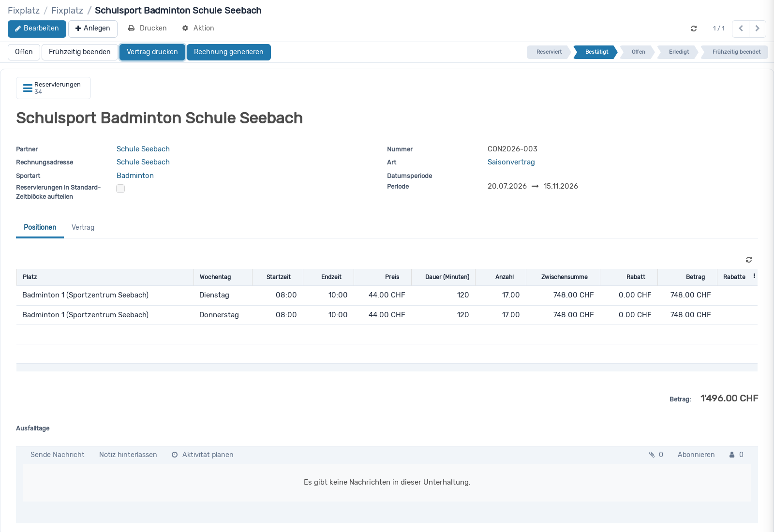This screenshot has width=774, height=532.
Task: Click the Bearbeiten edit button
Action: point(37,29)
